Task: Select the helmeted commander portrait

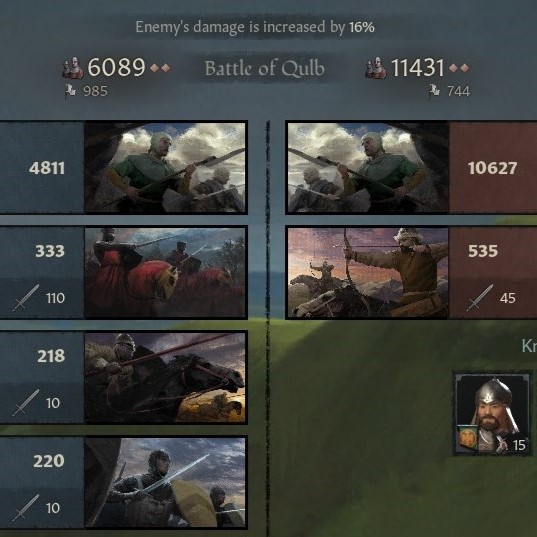Action: [x=492, y=414]
